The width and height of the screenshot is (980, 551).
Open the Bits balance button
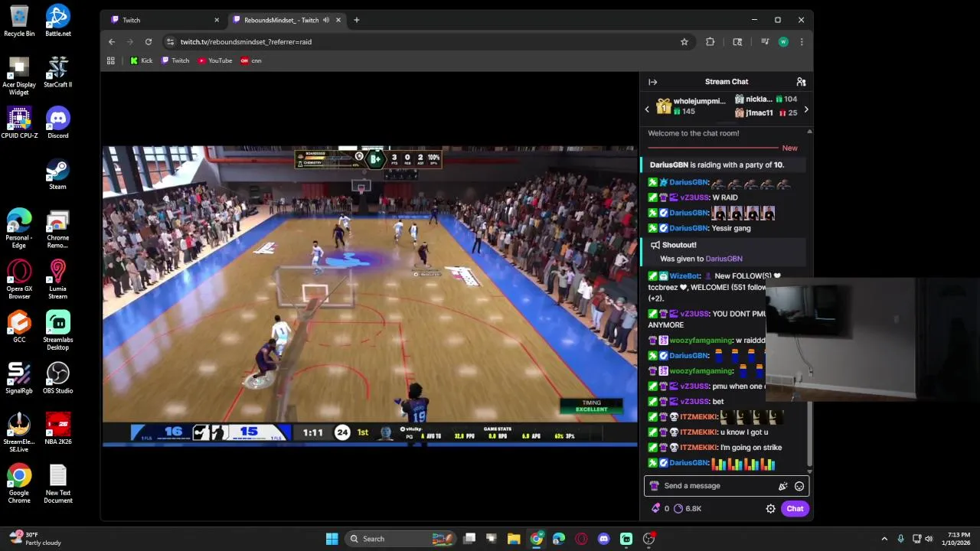[660, 509]
